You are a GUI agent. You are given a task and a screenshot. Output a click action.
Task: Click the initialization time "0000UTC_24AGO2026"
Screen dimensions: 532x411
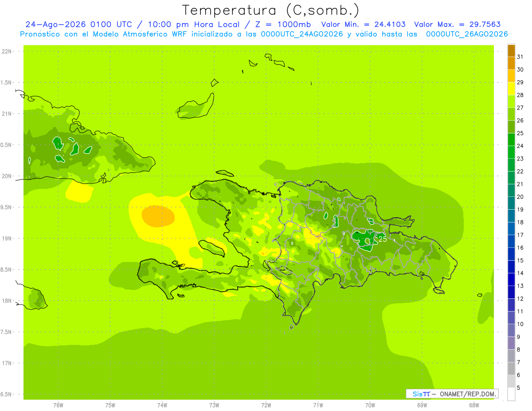coord(302,34)
